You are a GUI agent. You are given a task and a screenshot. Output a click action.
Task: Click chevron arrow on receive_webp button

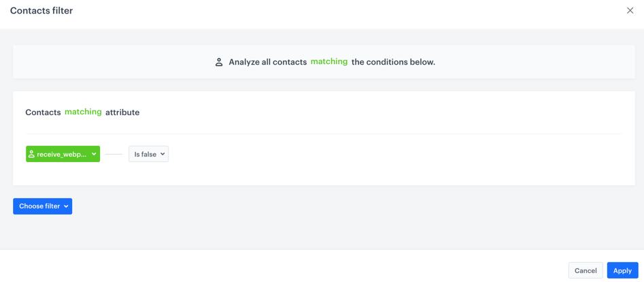click(x=94, y=154)
